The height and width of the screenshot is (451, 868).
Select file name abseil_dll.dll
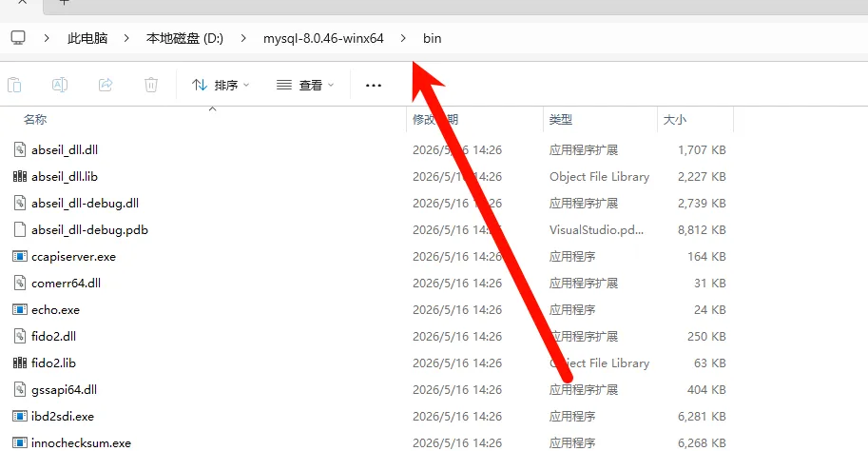point(65,149)
